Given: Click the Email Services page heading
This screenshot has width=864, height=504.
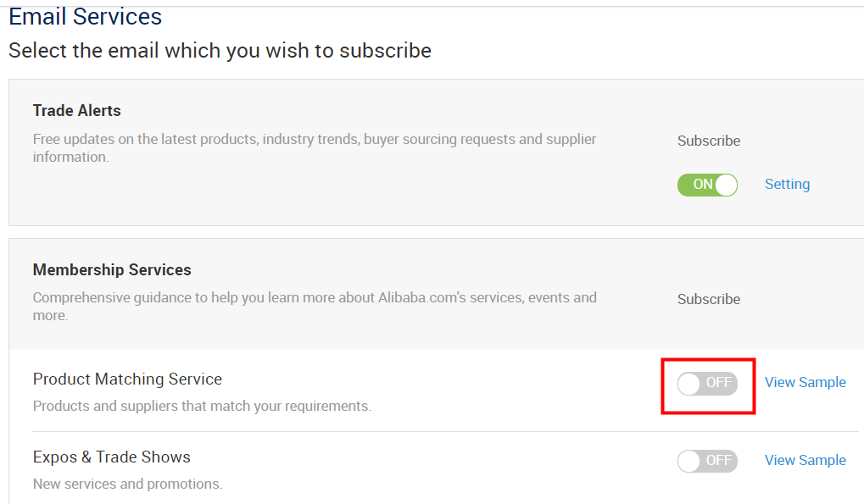Looking at the screenshot, I should pyautogui.click(x=86, y=16).
